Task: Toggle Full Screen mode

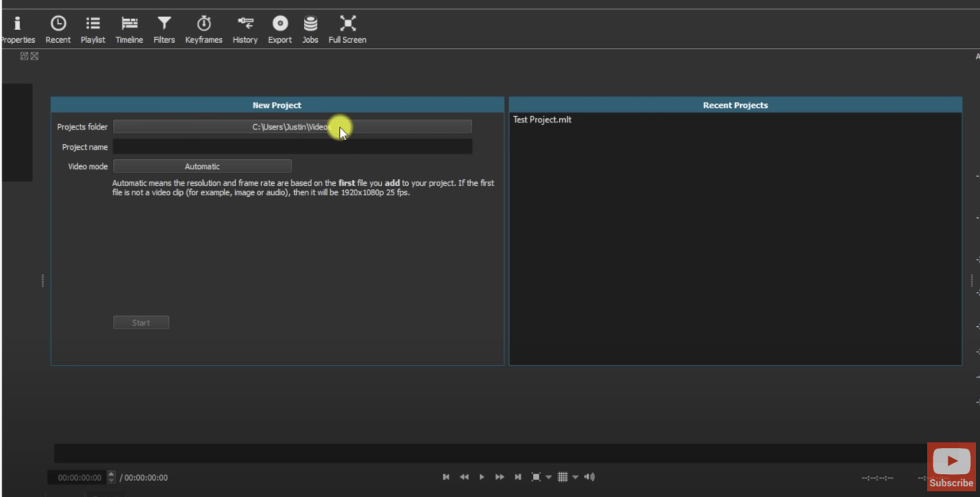Action: point(347,28)
